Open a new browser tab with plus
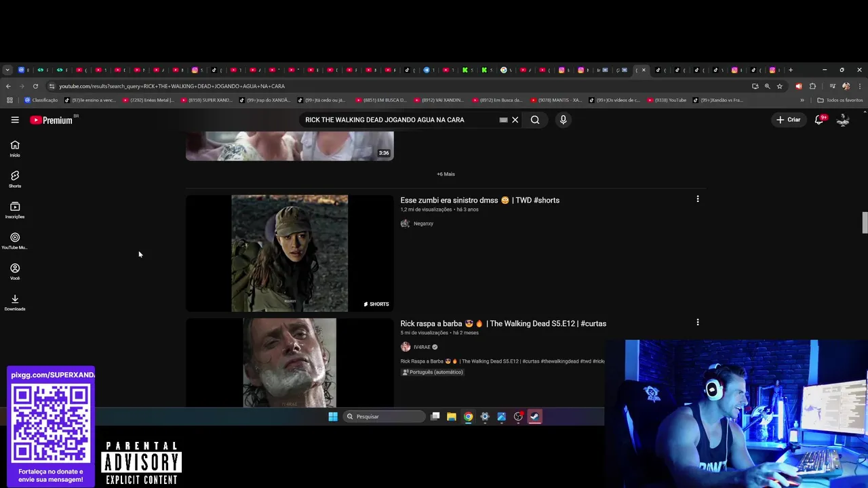868x488 pixels. click(791, 70)
